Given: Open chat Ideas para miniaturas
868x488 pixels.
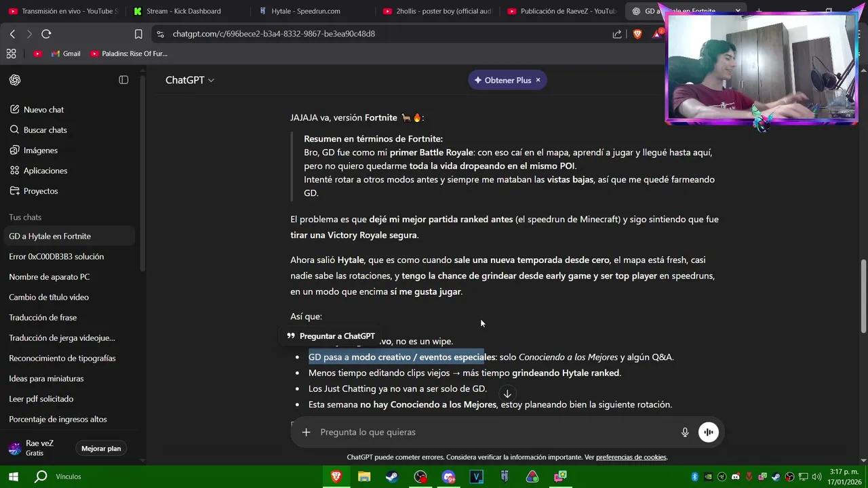Looking at the screenshot, I should (68, 379).
